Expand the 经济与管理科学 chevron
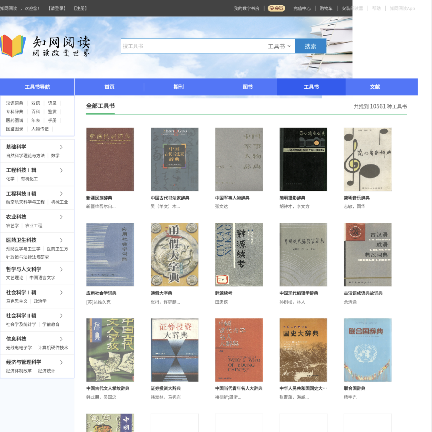The height and width of the screenshot is (432, 432). pyautogui.click(x=61, y=362)
